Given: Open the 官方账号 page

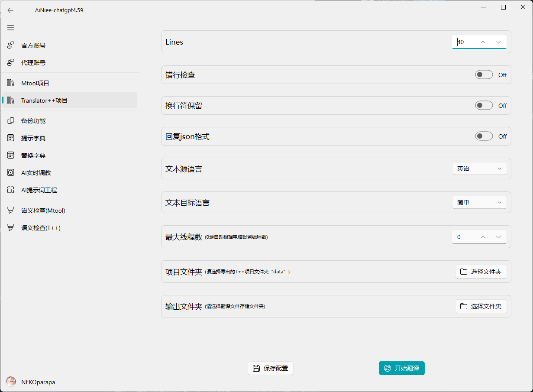Looking at the screenshot, I should (x=70, y=45).
